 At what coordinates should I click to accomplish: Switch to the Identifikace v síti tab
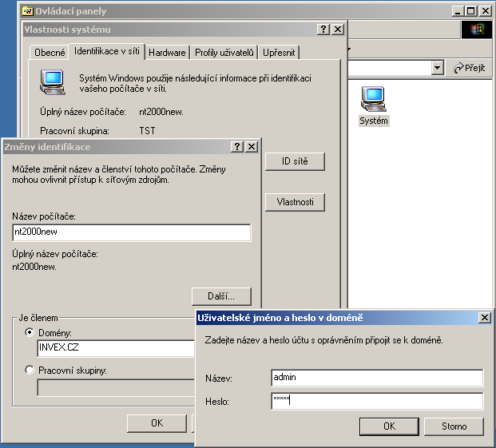(x=106, y=51)
